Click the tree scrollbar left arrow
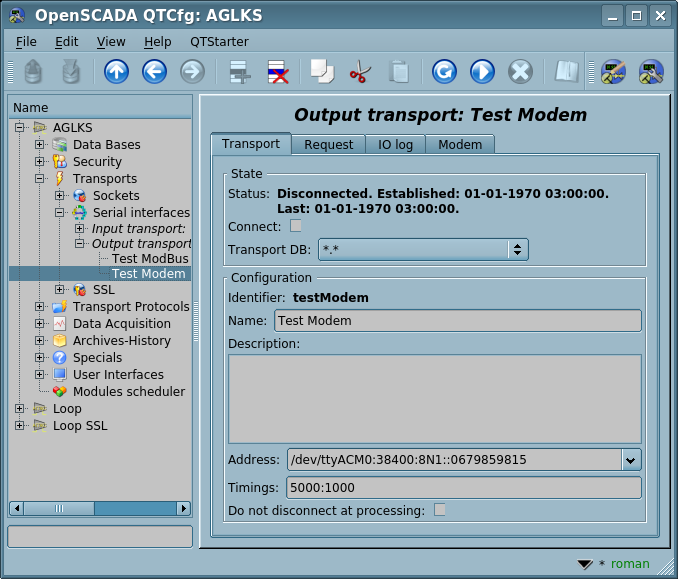The image size is (678, 579). pyautogui.click(x=17, y=509)
